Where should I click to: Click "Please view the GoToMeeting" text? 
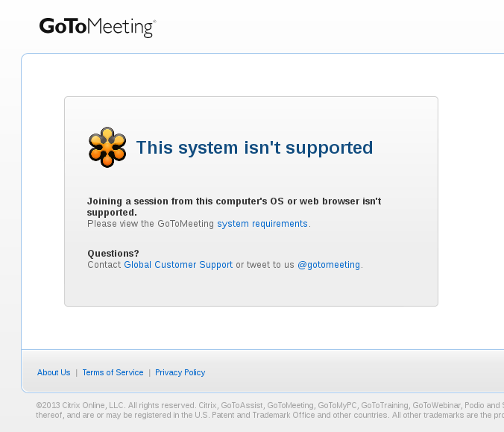pos(151,224)
